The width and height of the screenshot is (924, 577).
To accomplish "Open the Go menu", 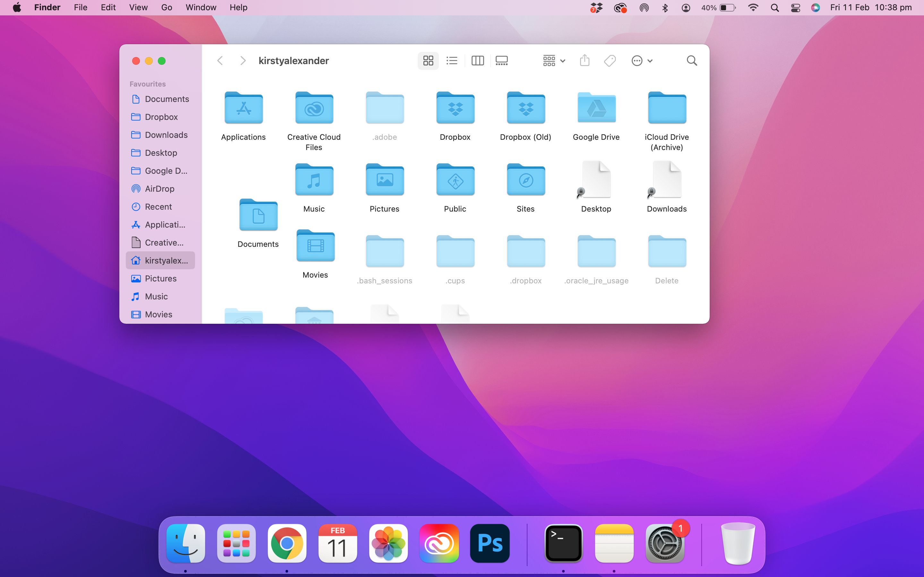I will (x=167, y=8).
